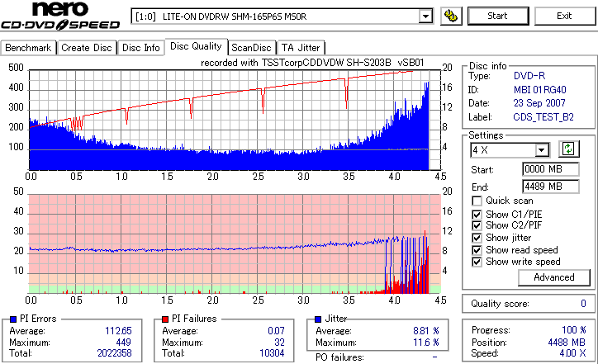This screenshot has height=364, width=598.
Task: Switch to the ScanDisc tab
Action: click(x=252, y=48)
